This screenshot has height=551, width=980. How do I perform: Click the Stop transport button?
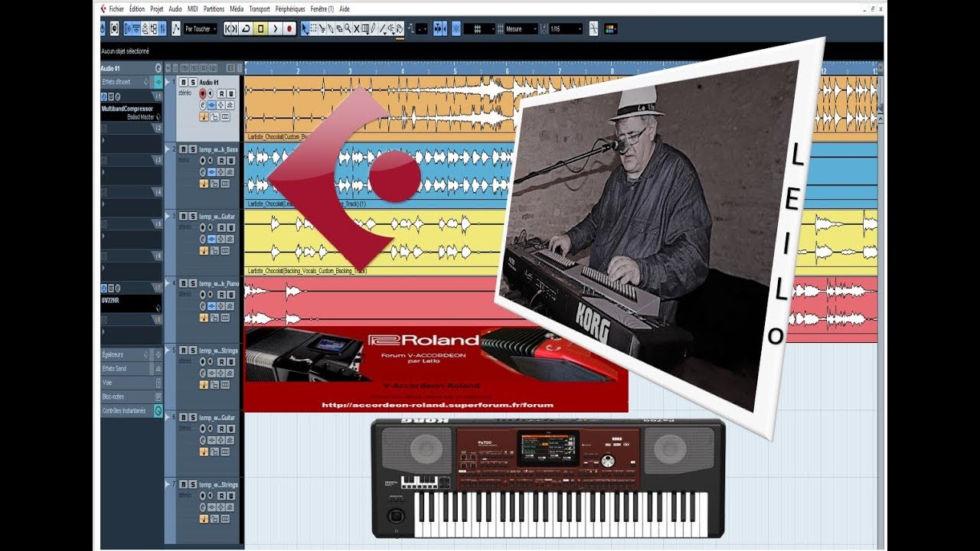click(x=260, y=28)
